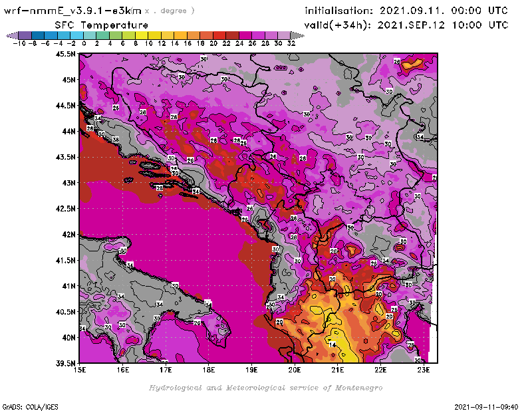Viewport: 532px width, 411px height.
Task: Click the 17E longitude label
Action: coord(166,370)
